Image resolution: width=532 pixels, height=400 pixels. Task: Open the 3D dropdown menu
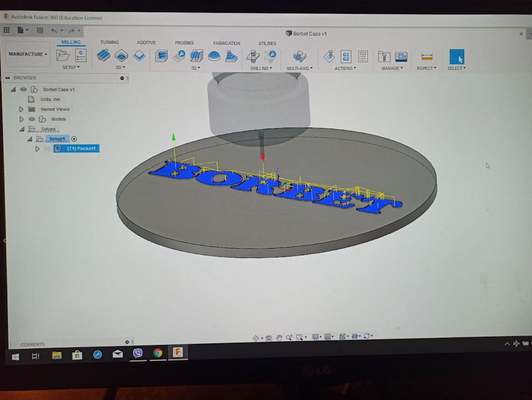point(196,68)
